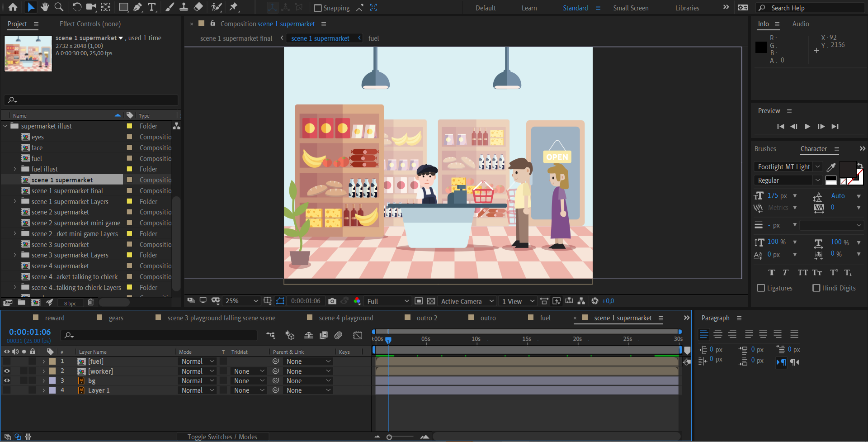Open the 1 View layout dropdown
The width and height of the screenshot is (868, 442).
[518, 301]
